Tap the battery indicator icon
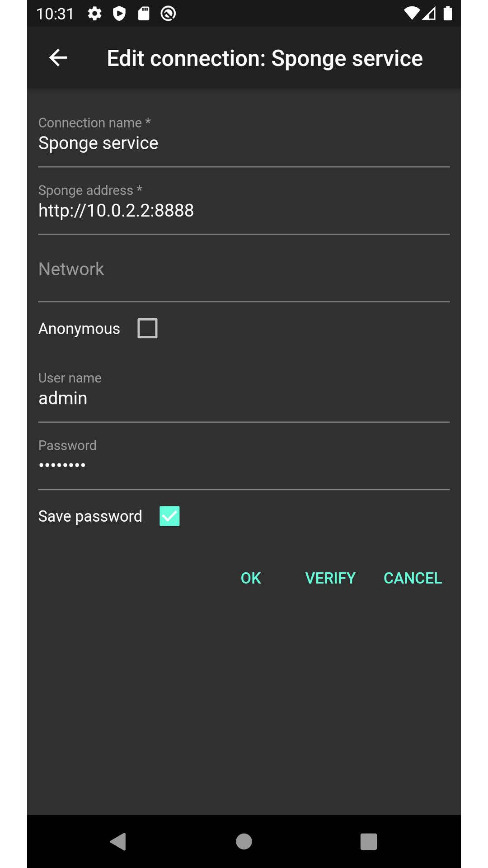 click(x=447, y=13)
